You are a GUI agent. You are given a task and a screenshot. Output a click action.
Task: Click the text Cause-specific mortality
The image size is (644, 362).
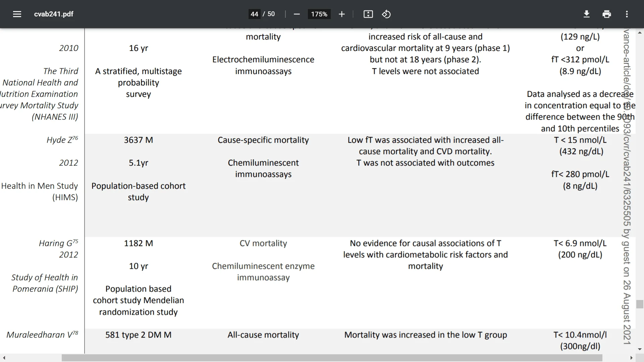click(x=263, y=140)
